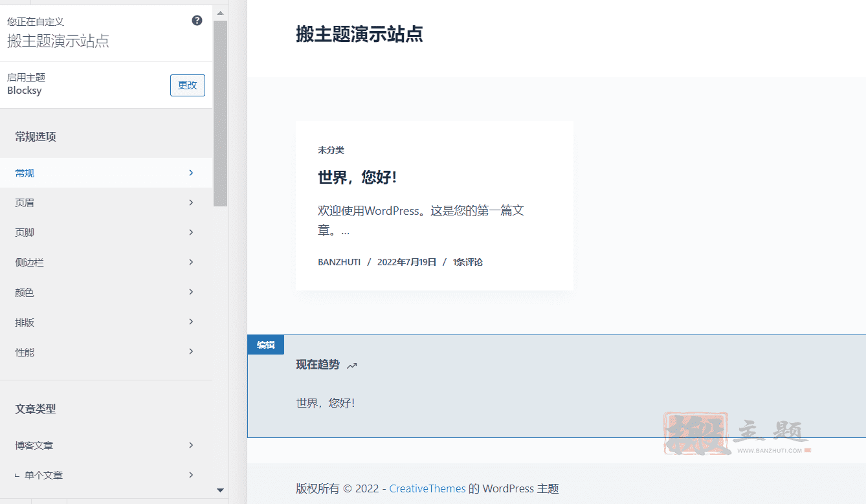Click the 您正在自定义 label text

[x=36, y=22]
